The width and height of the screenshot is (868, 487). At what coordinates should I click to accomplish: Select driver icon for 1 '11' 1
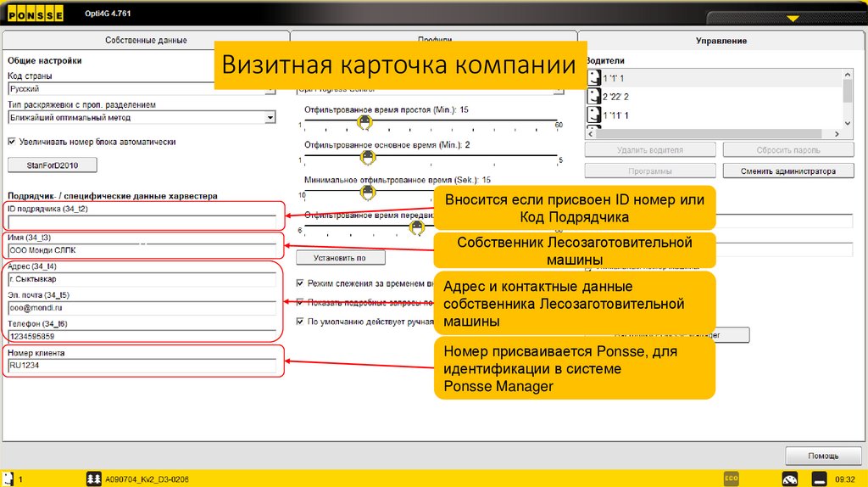[594, 115]
